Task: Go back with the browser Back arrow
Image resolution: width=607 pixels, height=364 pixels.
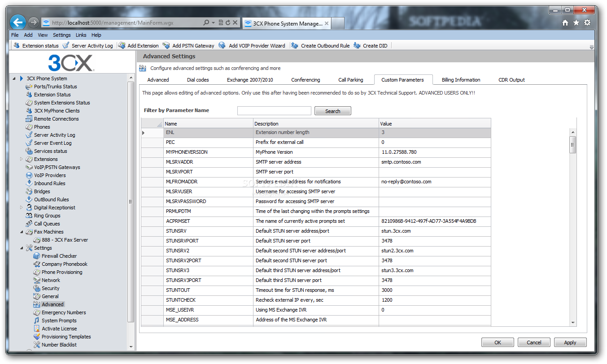Action: pos(18,22)
